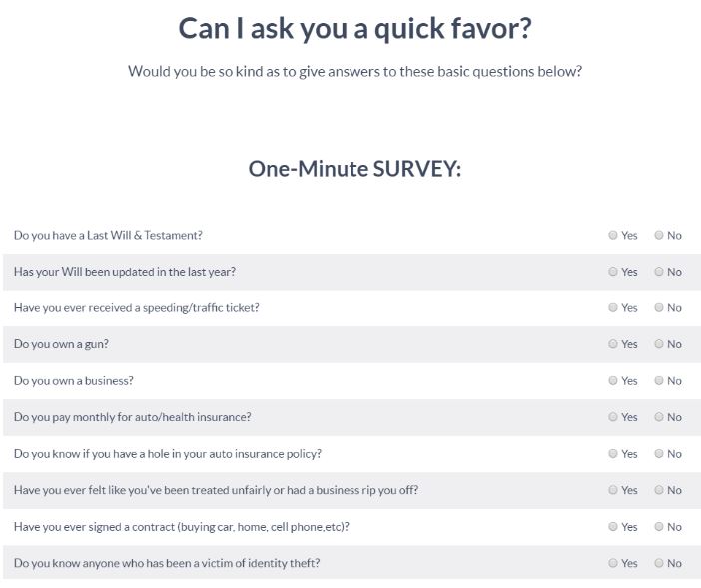This screenshot has width=701, height=588.
Task: Choose No for hole in auto insurance policy
Action: 658,453
